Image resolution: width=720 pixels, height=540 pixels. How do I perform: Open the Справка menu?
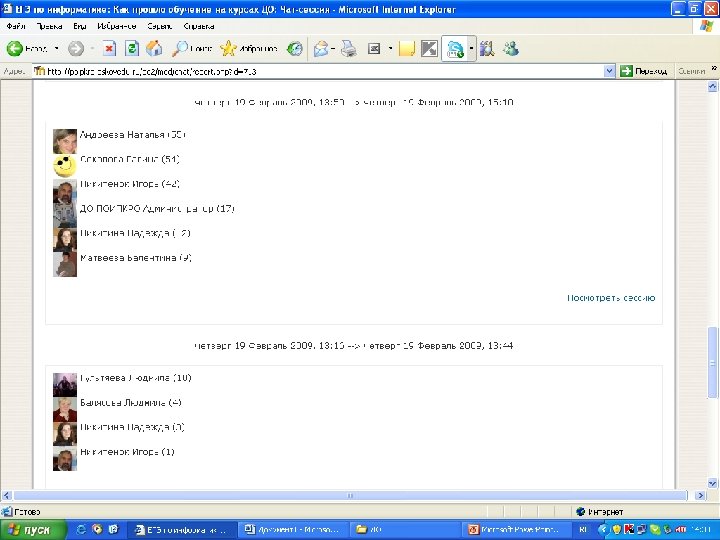[x=198, y=26]
